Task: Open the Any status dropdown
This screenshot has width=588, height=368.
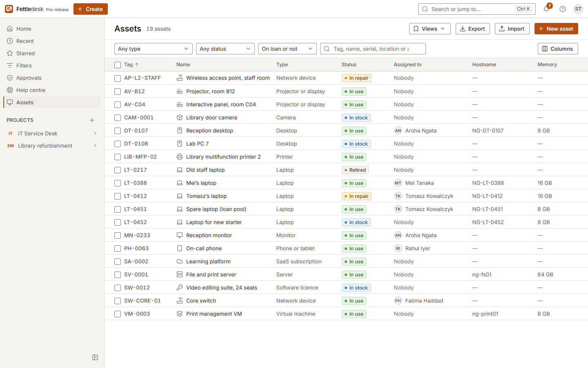Action: 225,49
